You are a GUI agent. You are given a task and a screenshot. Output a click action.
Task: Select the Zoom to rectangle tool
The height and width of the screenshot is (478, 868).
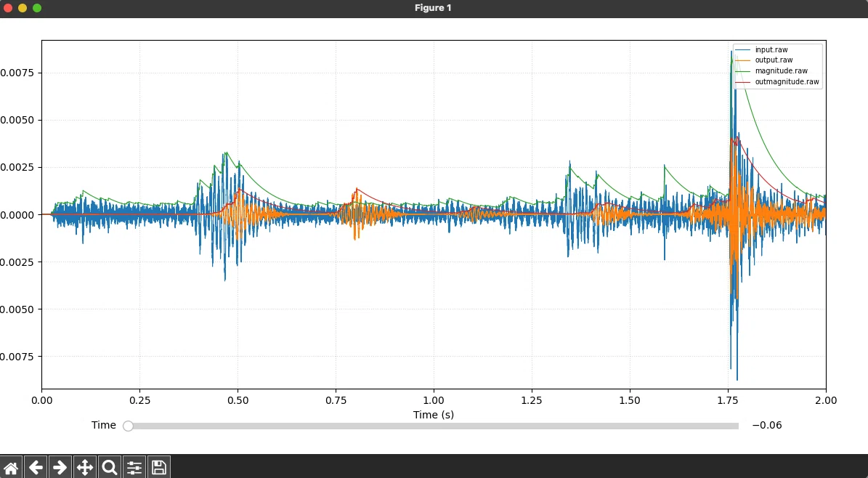point(110,468)
